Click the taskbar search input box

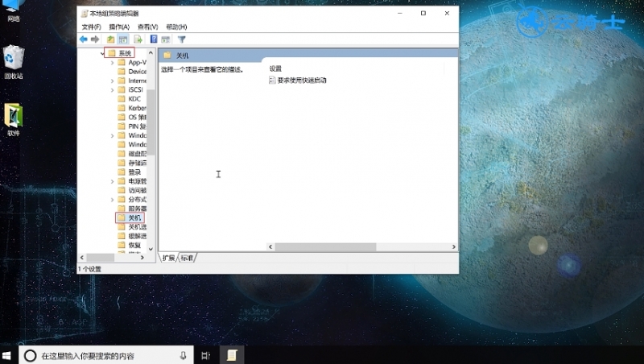[x=107, y=355]
